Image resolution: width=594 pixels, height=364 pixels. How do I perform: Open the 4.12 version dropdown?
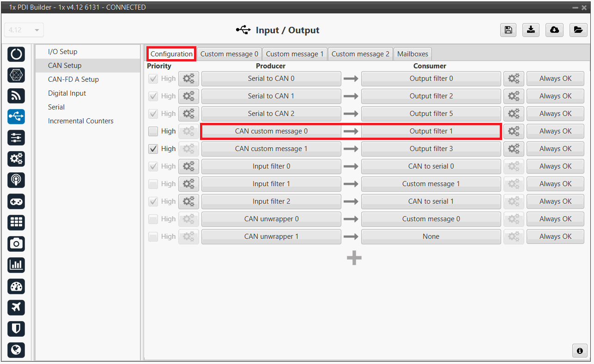point(24,30)
